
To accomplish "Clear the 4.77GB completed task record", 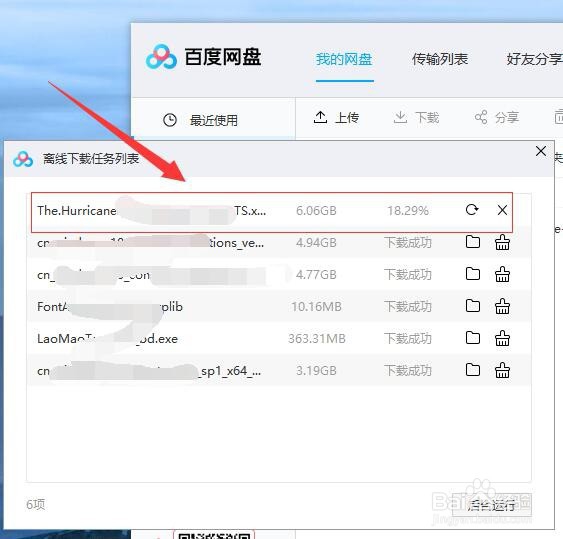I will pyautogui.click(x=502, y=274).
